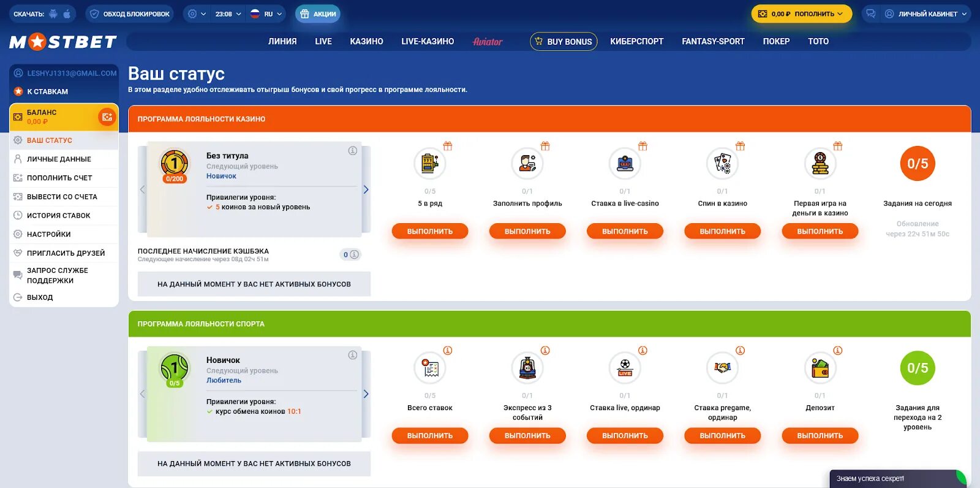This screenshot has width=980, height=488.
Task: Show next sport loyalty level arrow
Action: 366,394
